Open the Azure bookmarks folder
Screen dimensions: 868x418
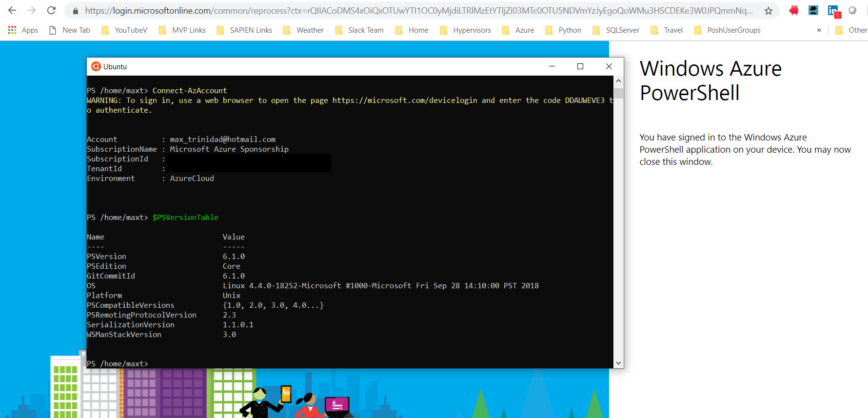click(518, 30)
